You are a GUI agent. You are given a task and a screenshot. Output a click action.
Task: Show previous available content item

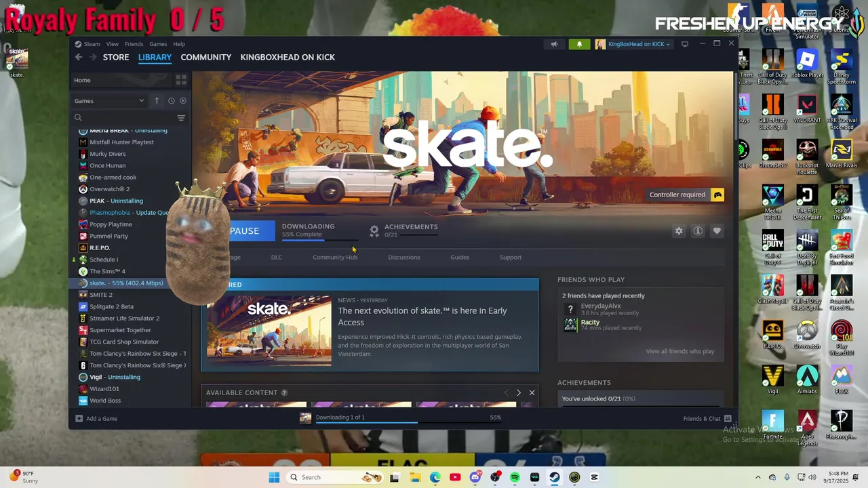pos(506,392)
